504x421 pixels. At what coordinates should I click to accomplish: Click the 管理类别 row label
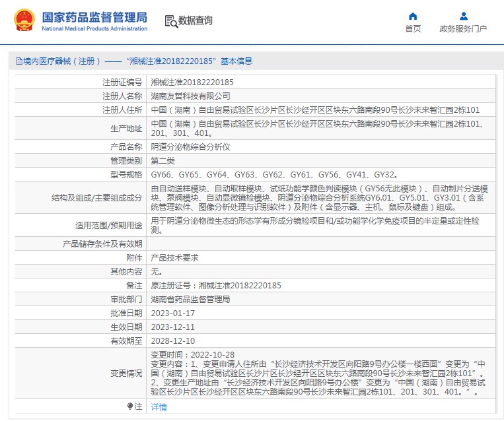[126, 160]
